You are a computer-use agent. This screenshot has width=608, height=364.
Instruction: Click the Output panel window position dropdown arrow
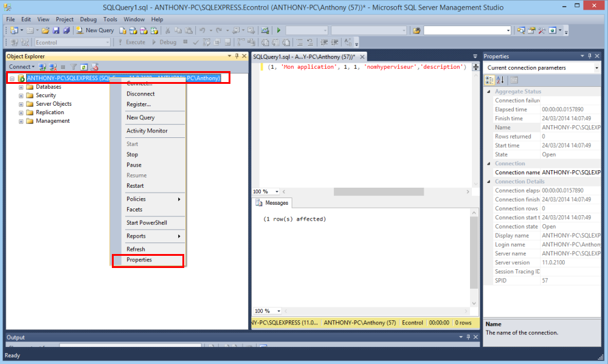(461, 337)
